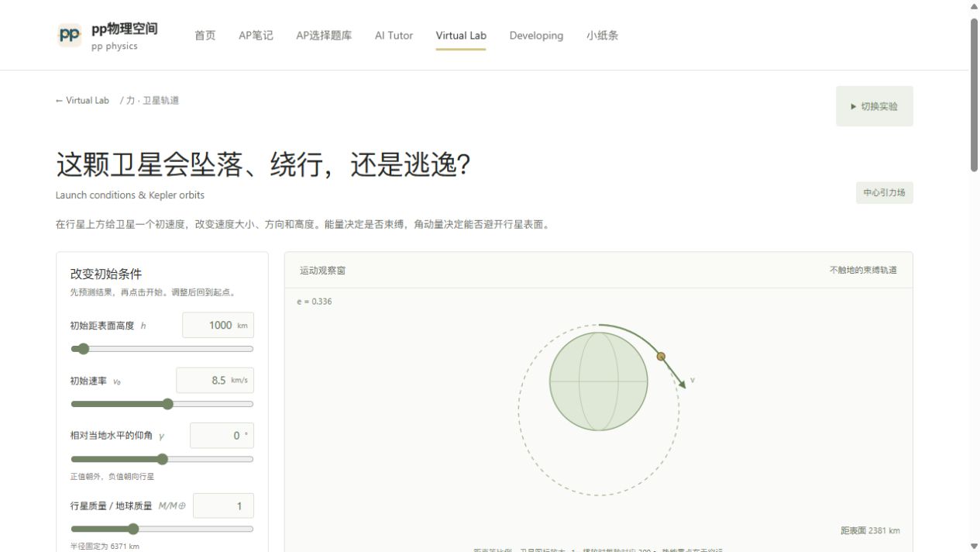Image resolution: width=980 pixels, height=552 pixels.
Task: Click the 改变初始条件 panel heading
Action: point(106,274)
